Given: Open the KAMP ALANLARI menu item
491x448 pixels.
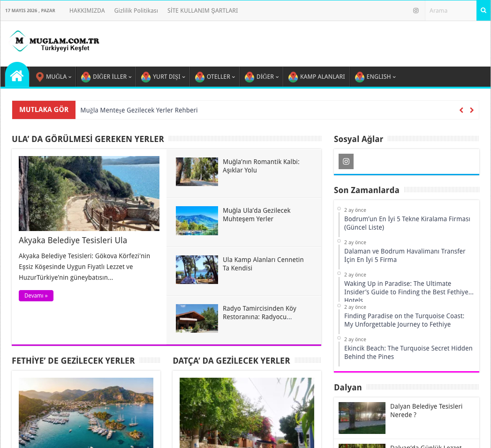Looking at the screenshot, I should coord(317,77).
